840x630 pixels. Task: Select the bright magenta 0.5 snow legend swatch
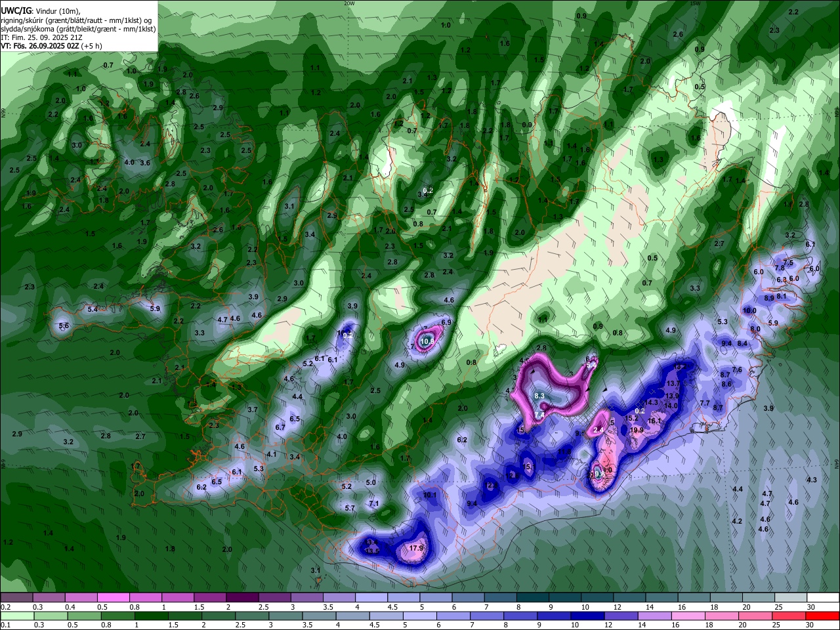click(x=113, y=597)
